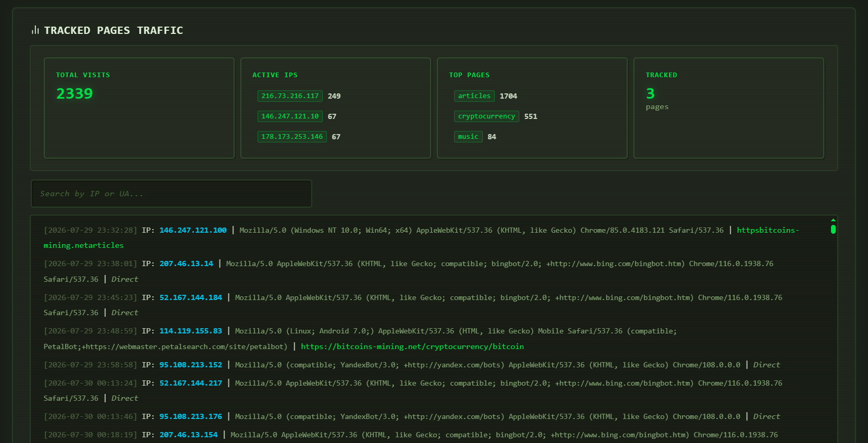Click log IP address 207.46.13.14
The width and height of the screenshot is (868, 443).
186,264
